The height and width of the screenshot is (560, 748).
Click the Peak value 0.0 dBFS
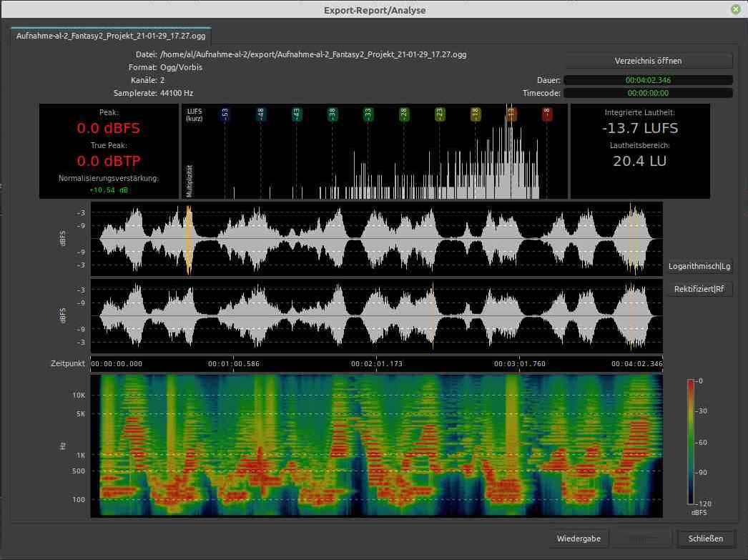coord(109,128)
